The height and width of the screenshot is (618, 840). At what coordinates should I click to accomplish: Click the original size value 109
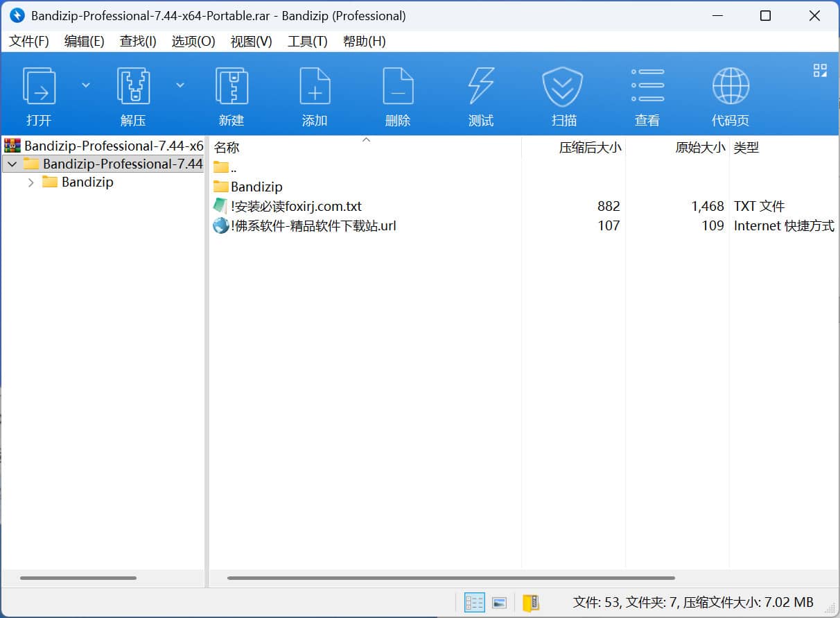coord(712,225)
